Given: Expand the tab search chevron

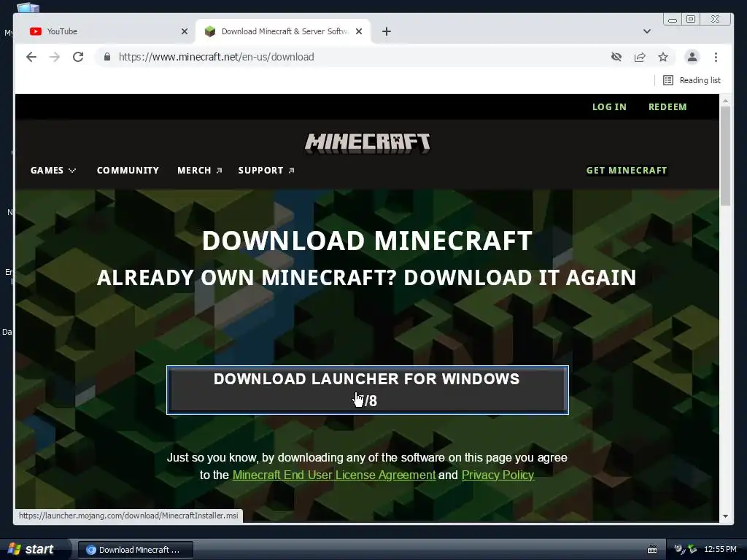Looking at the screenshot, I should pos(647,31).
